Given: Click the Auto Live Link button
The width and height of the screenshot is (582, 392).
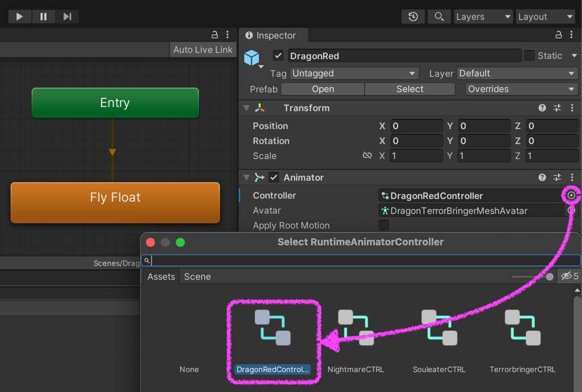Looking at the screenshot, I should (x=203, y=49).
